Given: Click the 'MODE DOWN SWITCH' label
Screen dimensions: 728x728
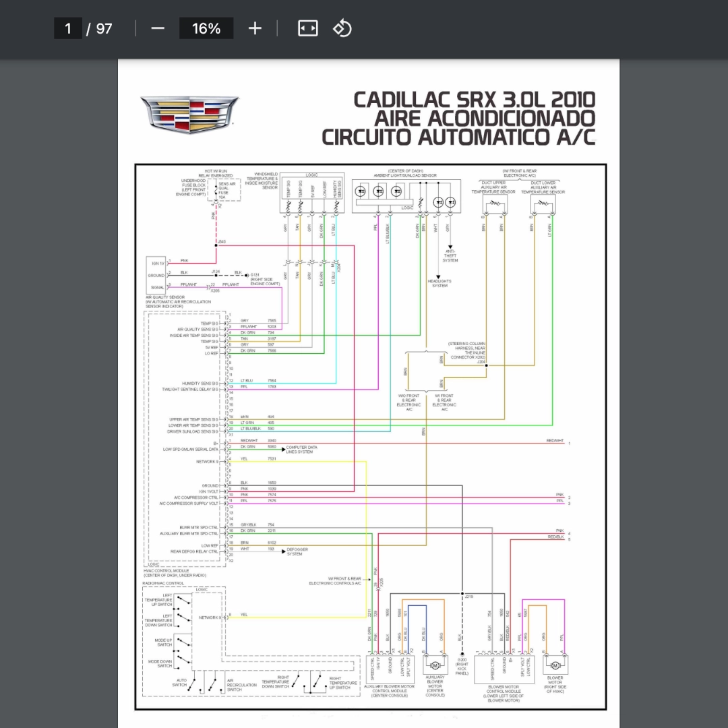Looking at the screenshot, I should [160, 663].
